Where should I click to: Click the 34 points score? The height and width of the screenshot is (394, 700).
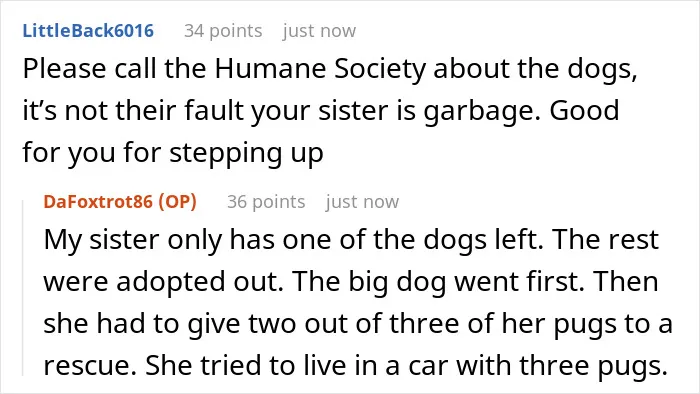click(223, 31)
